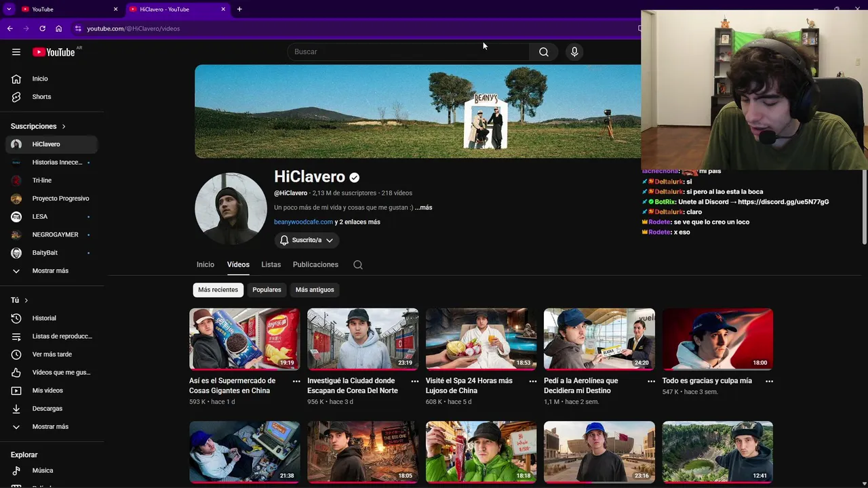The image size is (868, 488).
Task: Click the browser address bar URL
Action: click(x=134, y=28)
